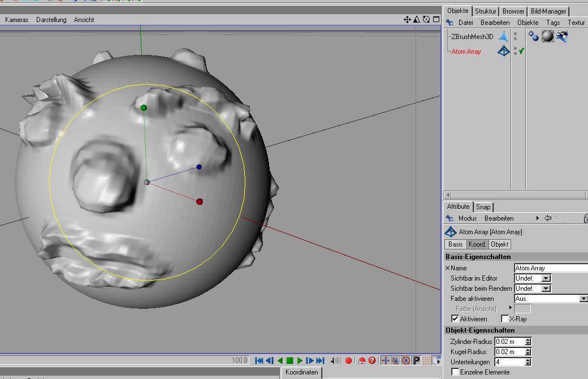Screen dimensions: 588x379
Task: Click the material sphere tag on ZBrushMesh3D
Action: pyautogui.click(x=547, y=37)
